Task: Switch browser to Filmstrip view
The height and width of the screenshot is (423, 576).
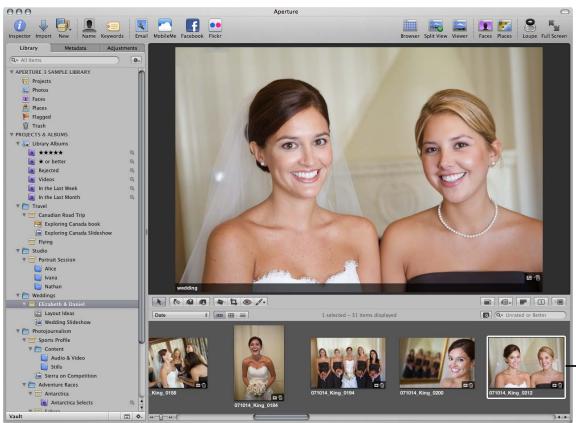Action: 219,315
